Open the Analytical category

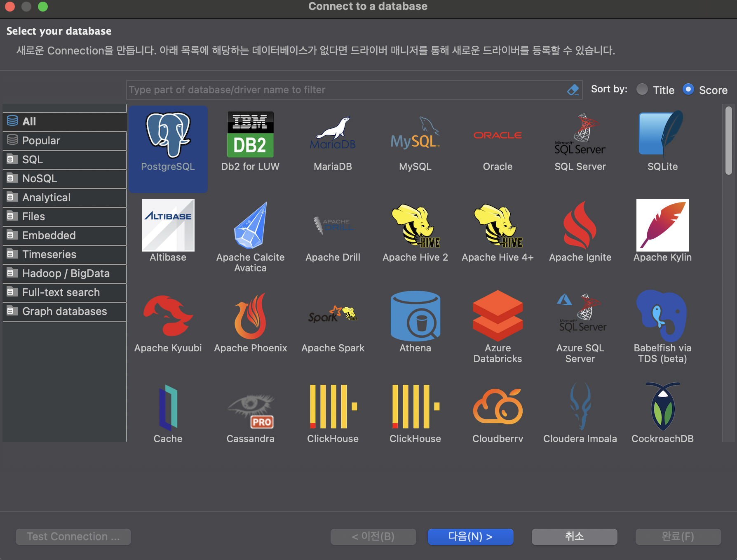[x=65, y=198]
